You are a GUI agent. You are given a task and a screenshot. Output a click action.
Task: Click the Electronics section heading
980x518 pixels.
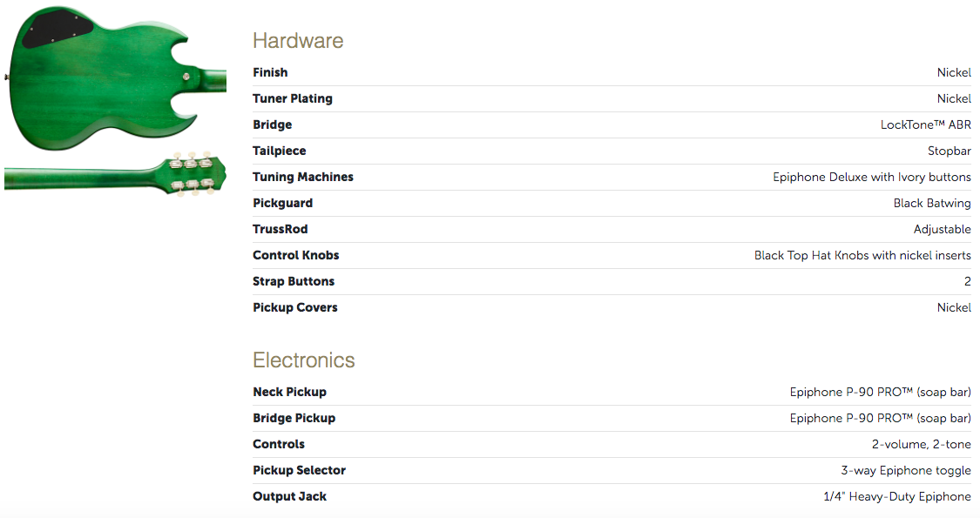pos(304,360)
